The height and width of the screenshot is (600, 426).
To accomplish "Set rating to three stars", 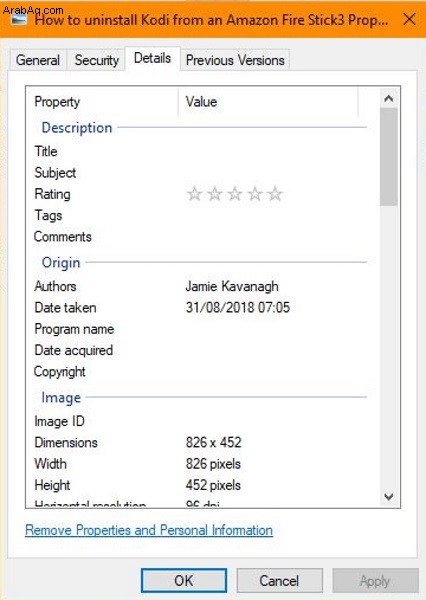I will (x=235, y=194).
